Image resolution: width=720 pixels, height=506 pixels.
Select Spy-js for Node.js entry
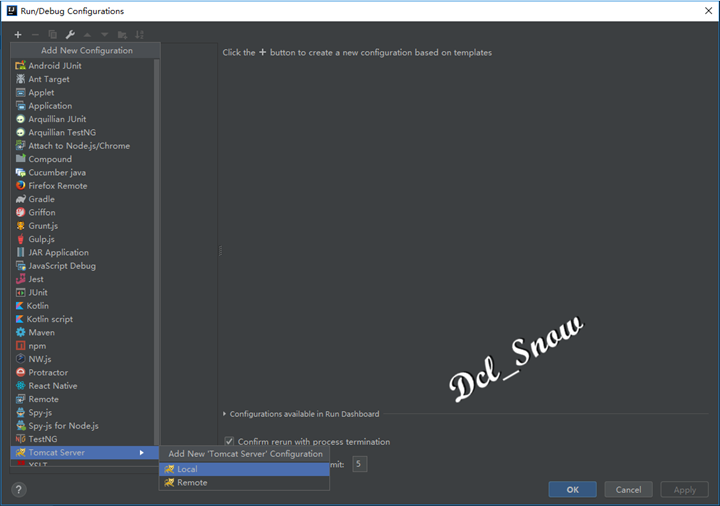(x=83, y=426)
